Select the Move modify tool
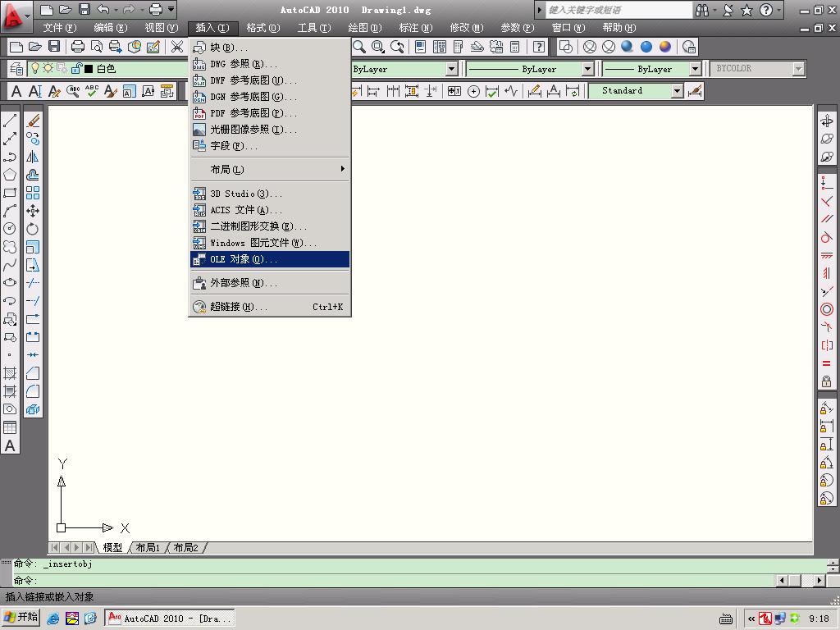The height and width of the screenshot is (630, 840). pos(33,211)
